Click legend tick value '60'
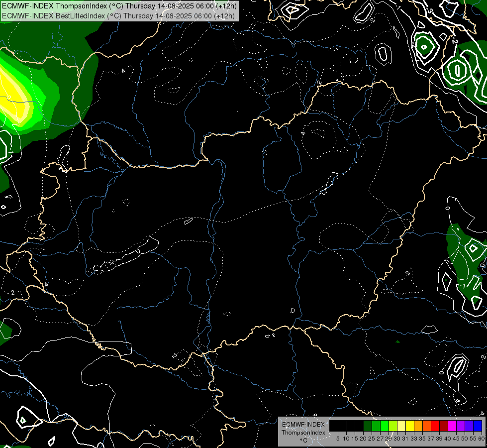The image size is (487, 448). coord(482,439)
